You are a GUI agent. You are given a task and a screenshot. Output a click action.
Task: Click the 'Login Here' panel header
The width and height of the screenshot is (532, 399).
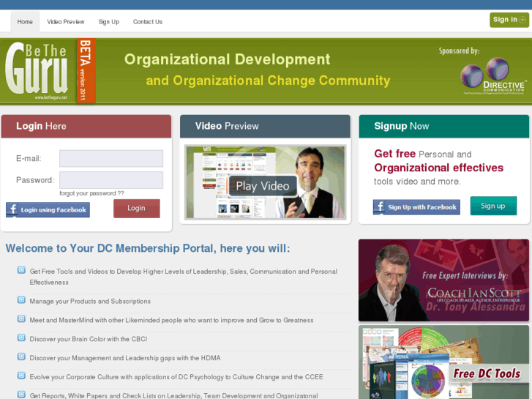[86, 127]
